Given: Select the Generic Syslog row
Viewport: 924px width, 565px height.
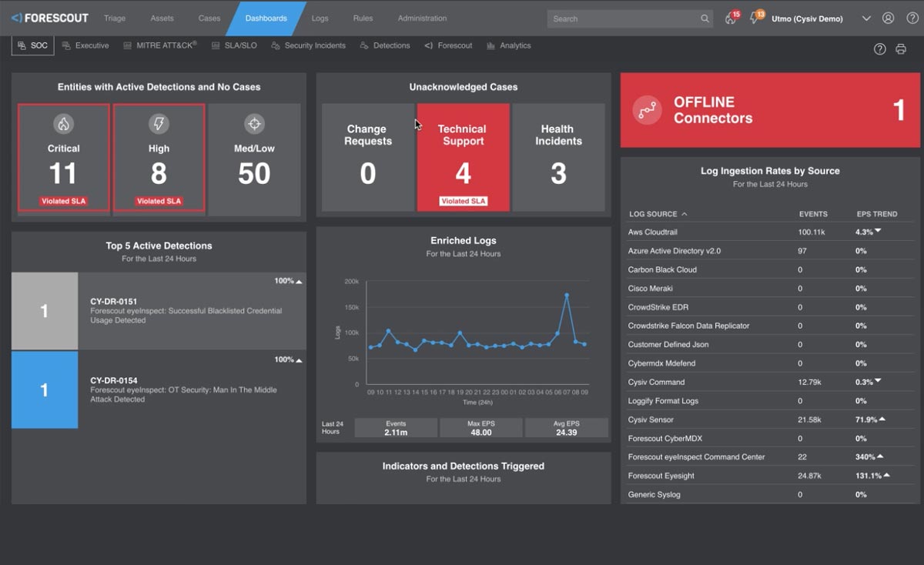Looking at the screenshot, I should tap(770, 494).
